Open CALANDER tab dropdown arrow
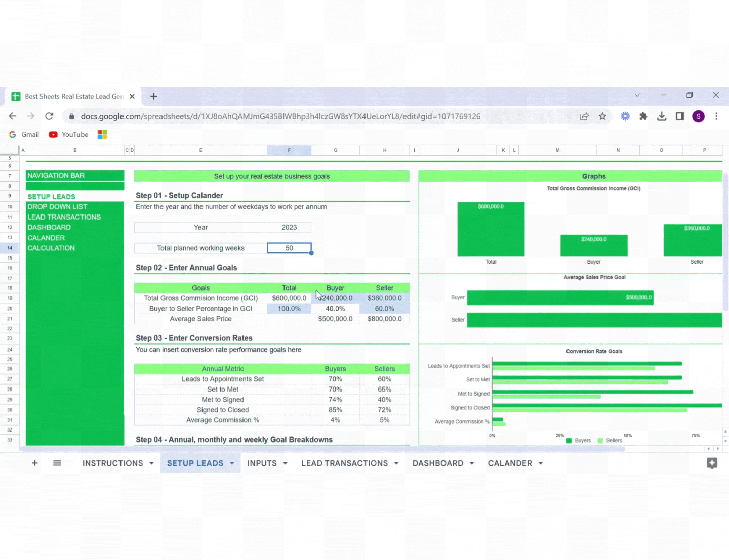729x560 pixels. coord(541,463)
